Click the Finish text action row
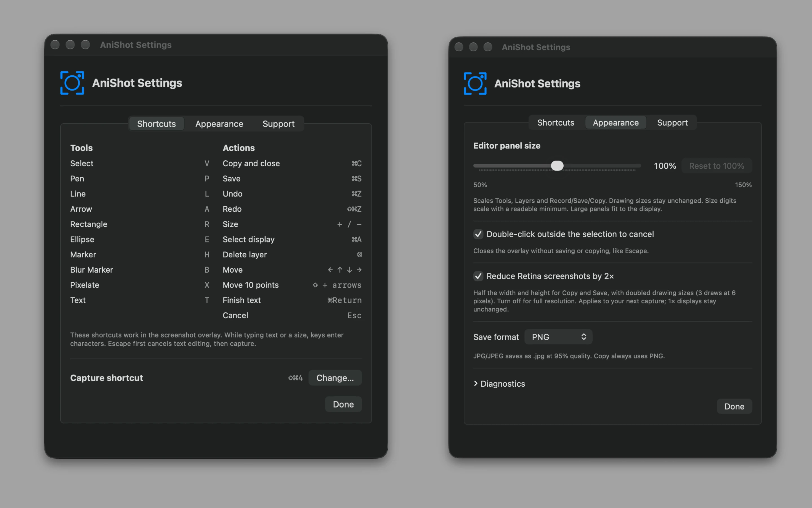The height and width of the screenshot is (508, 812). pyautogui.click(x=292, y=300)
